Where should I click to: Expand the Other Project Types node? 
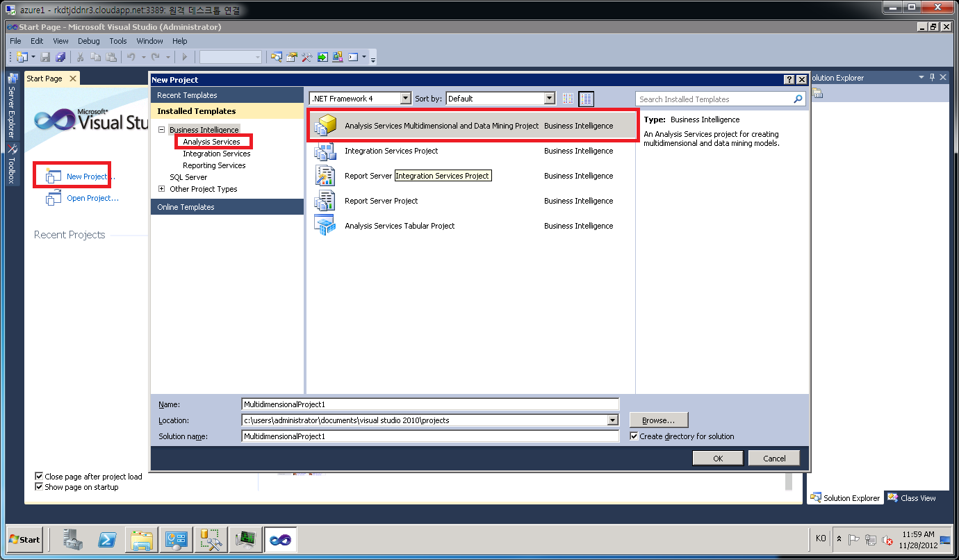[162, 189]
